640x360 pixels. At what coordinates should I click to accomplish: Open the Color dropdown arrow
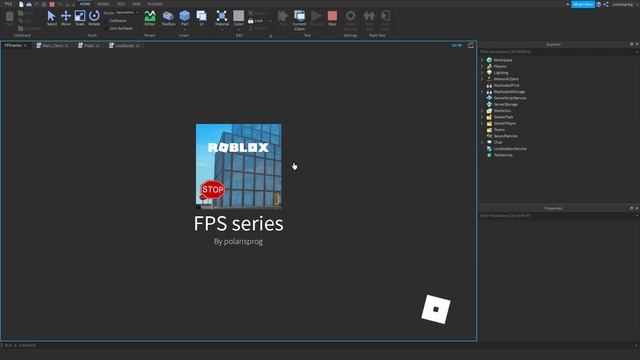(x=239, y=29)
